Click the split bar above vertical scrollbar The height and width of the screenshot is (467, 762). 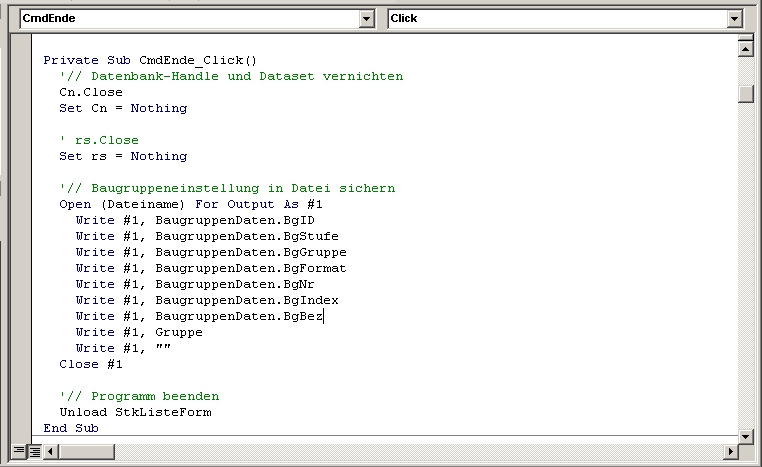(x=745, y=37)
